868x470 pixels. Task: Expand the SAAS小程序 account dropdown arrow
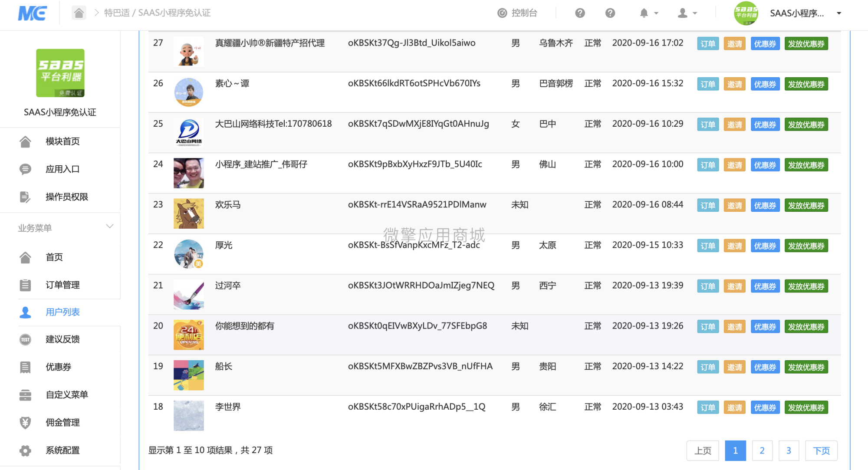pyautogui.click(x=839, y=13)
